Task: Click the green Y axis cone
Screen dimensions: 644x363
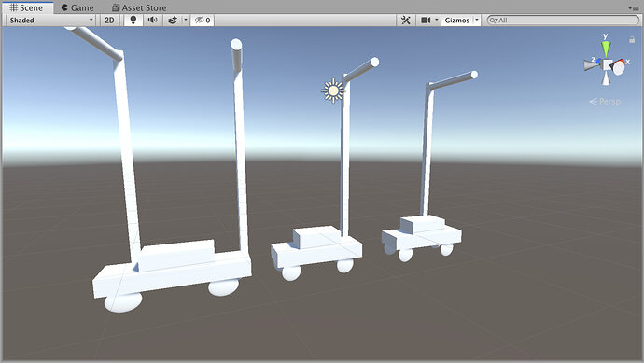Action: [x=606, y=48]
